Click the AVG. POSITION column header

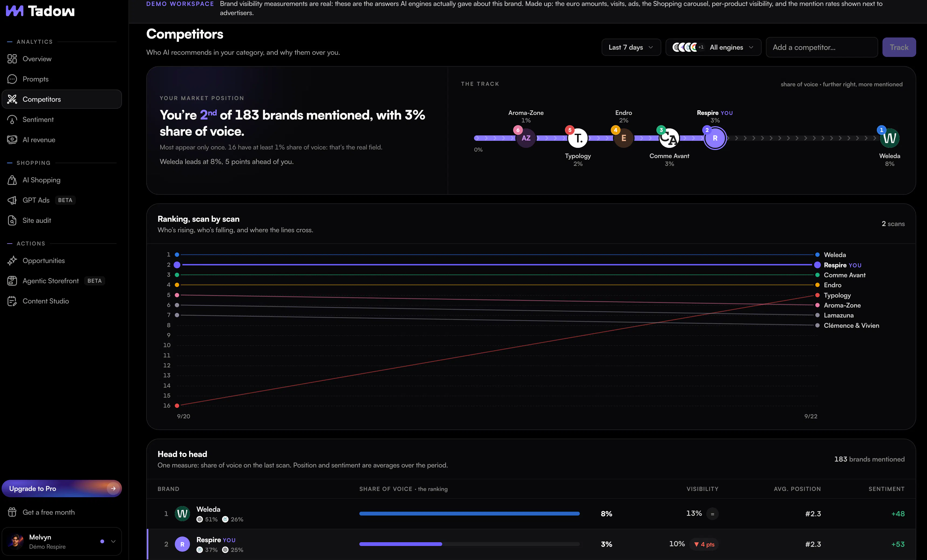pos(797,489)
